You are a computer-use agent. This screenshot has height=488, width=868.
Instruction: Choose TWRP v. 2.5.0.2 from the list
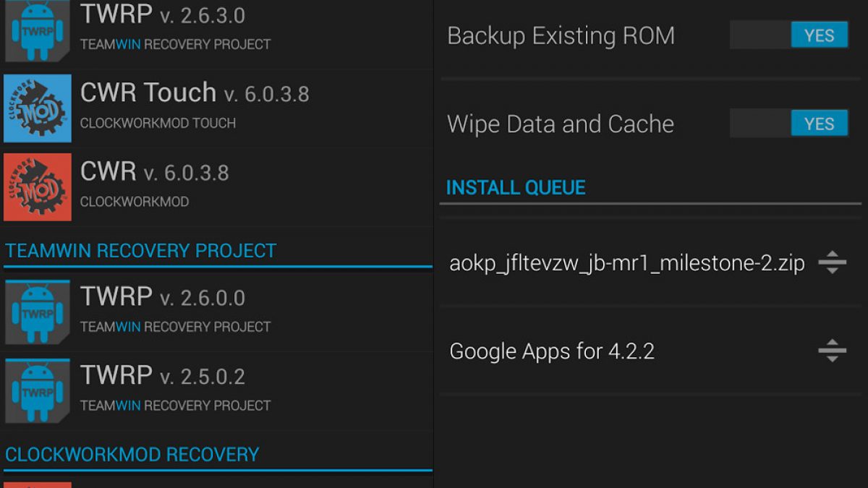click(x=163, y=376)
